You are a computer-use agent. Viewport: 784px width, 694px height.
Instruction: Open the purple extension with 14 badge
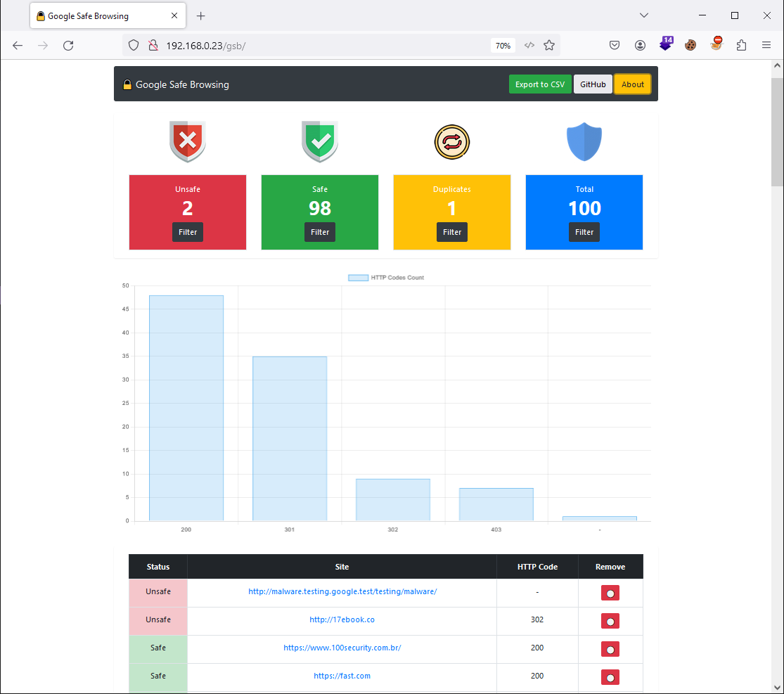pyautogui.click(x=666, y=44)
